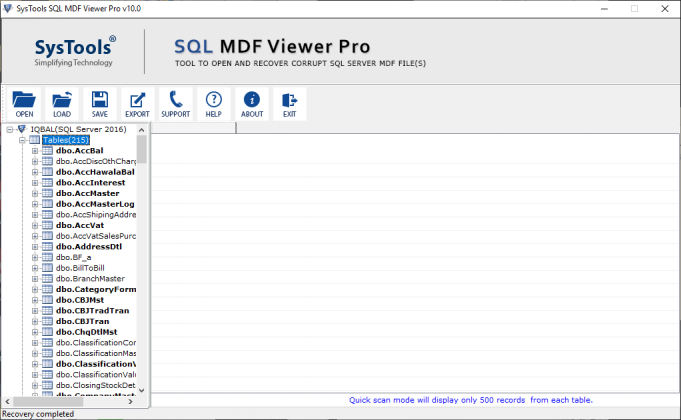Click table icon beside dbo.AccInterest
681x420 pixels.
coord(47,183)
